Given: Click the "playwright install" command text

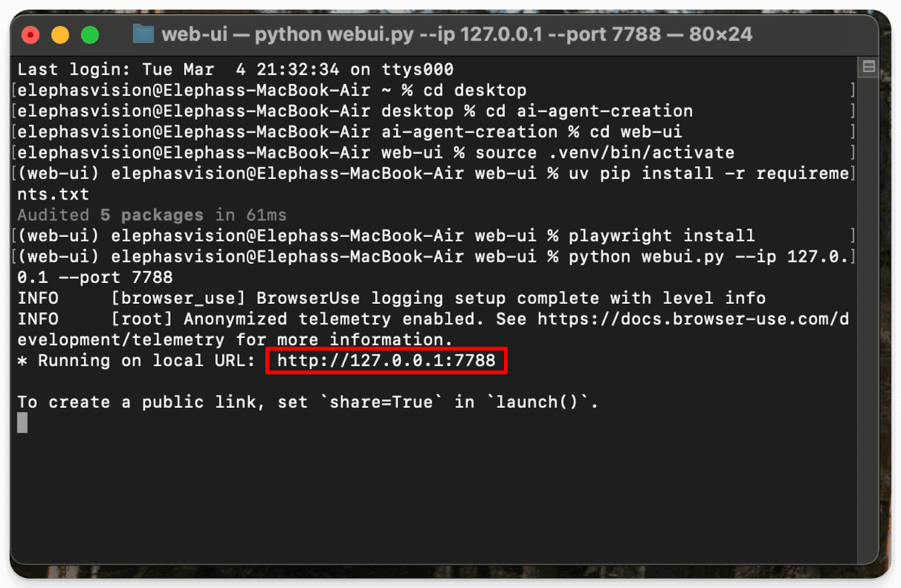Looking at the screenshot, I should click(661, 235).
